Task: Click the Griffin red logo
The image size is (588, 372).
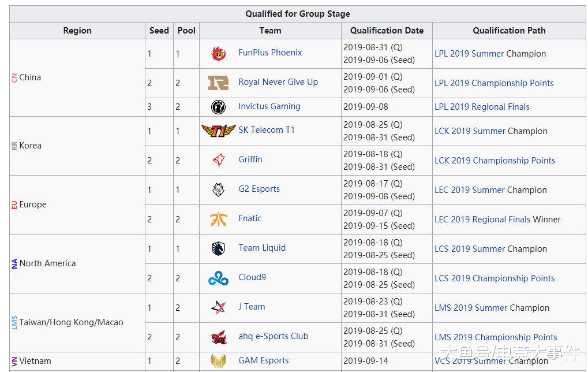Action: click(x=219, y=160)
